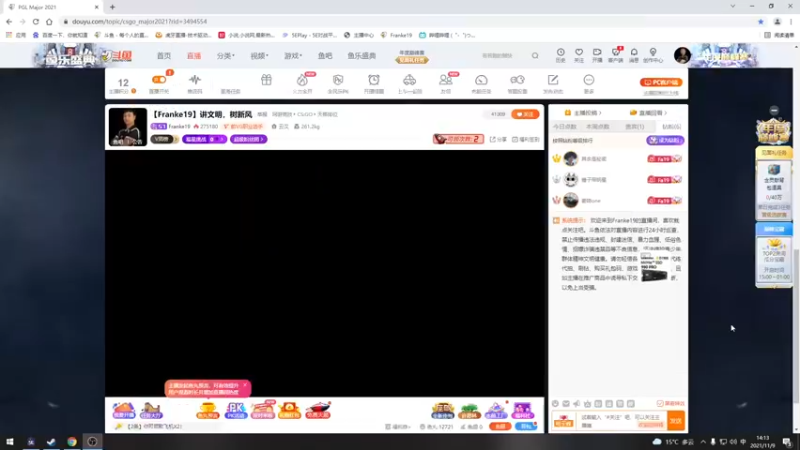Viewport: 800px width, 450px height.
Task: Click the car icon in streamer toolbar
Action: click(410, 80)
